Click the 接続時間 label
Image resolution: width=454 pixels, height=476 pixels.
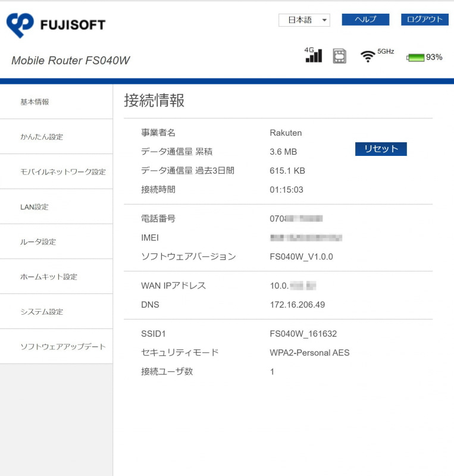(158, 190)
